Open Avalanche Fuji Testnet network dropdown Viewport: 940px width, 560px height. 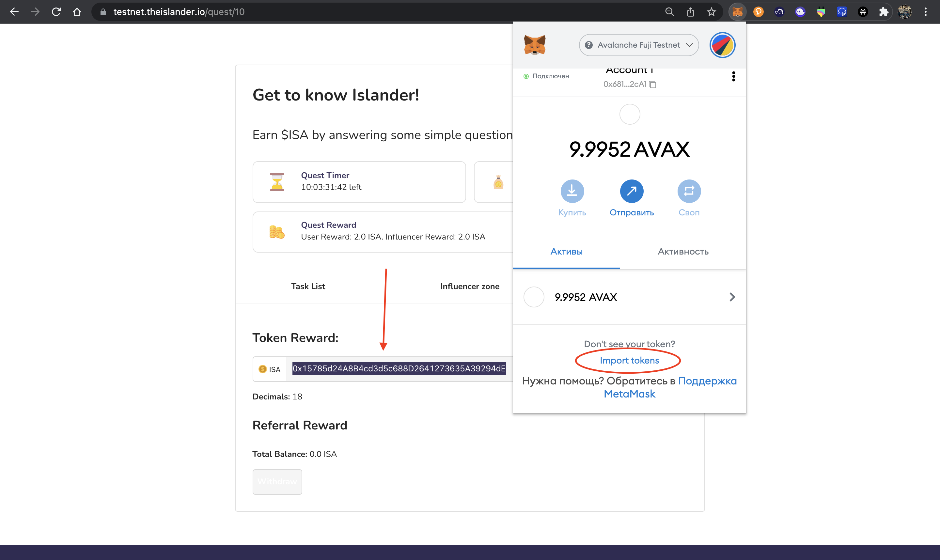click(638, 45)
